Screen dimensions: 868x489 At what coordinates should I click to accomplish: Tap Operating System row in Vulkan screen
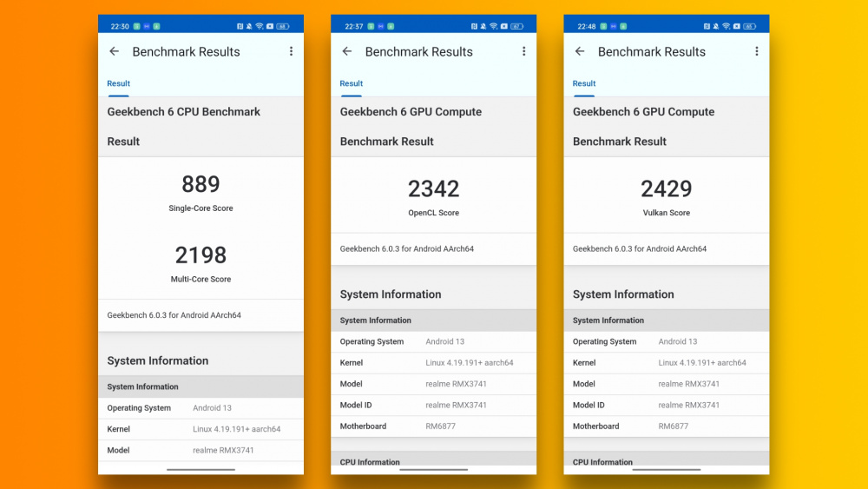point(667,341)
